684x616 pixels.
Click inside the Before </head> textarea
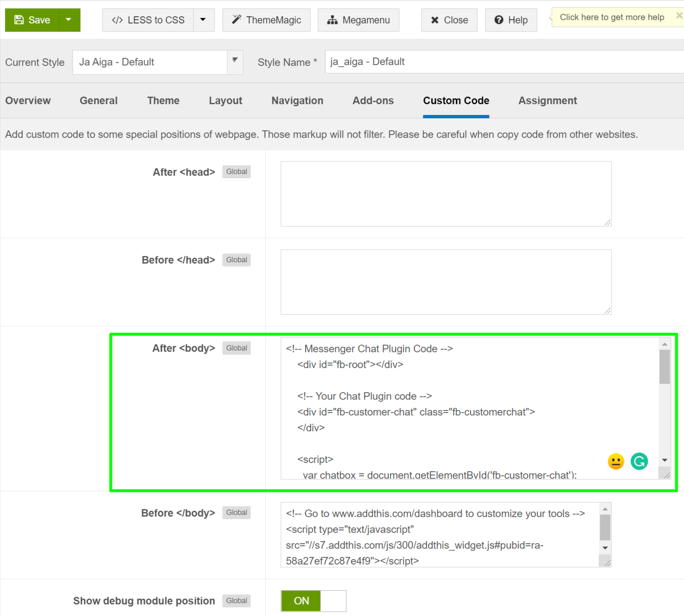tap(446, 282)
